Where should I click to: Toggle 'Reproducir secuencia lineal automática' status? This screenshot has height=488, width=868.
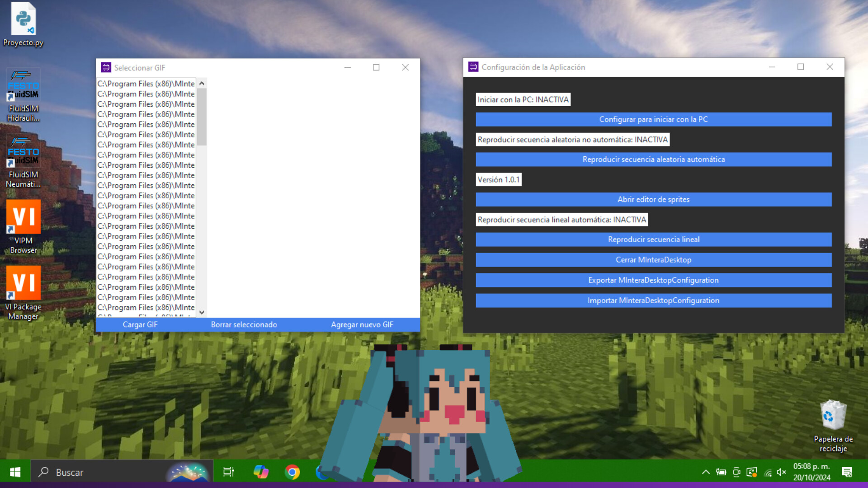coord(562,219)
